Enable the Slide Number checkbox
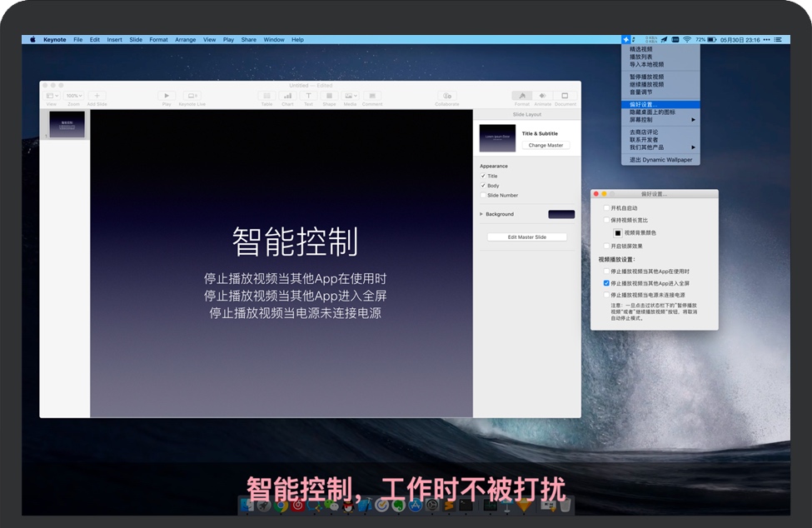 (483, 195)
